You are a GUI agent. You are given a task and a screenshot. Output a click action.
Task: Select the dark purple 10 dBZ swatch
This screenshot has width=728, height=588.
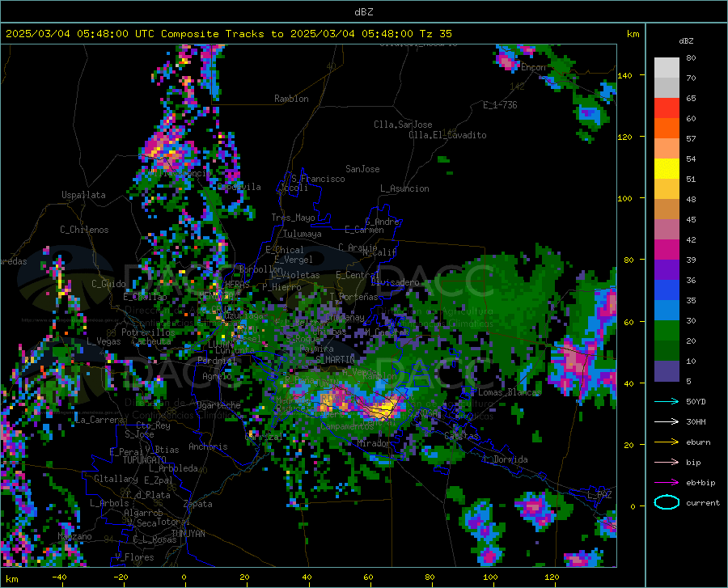667,371
